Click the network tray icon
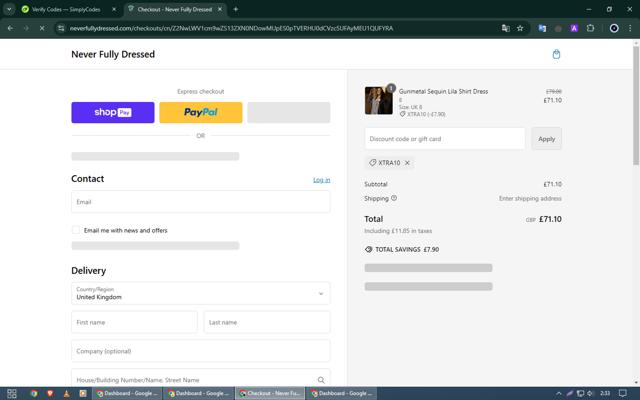 pos(580,393)
